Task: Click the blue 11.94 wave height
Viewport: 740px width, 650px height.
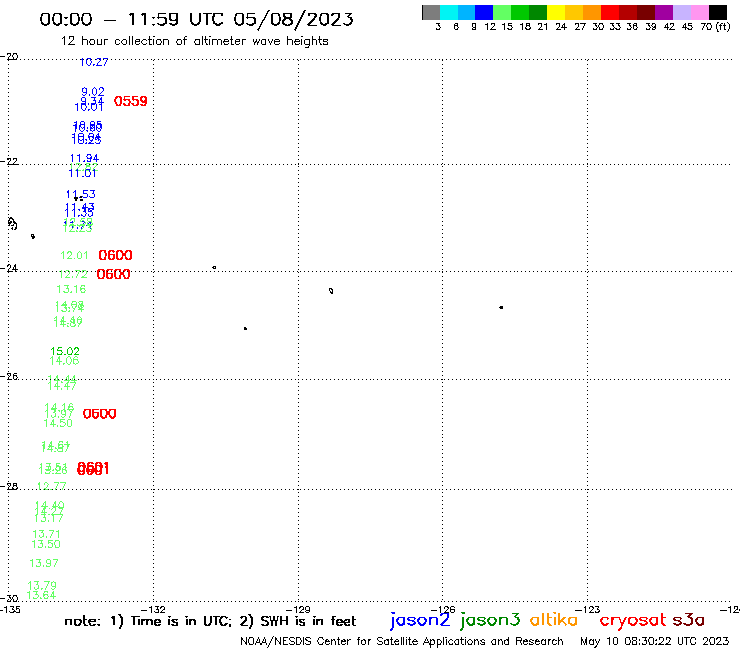Action: coord(84,158)
